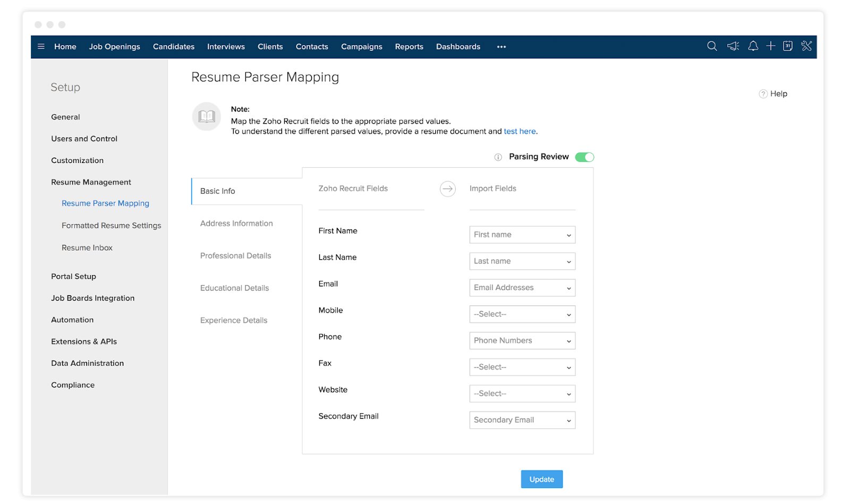This screenshot has height=504, width=850.
Task: Open the setup tools icon
Action: tap(806, 46)
